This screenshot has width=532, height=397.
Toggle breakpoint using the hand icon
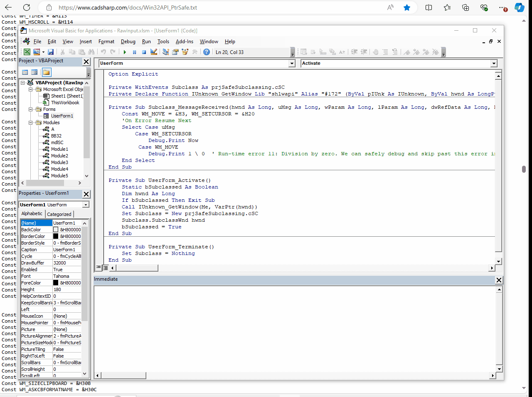point(375,52)
